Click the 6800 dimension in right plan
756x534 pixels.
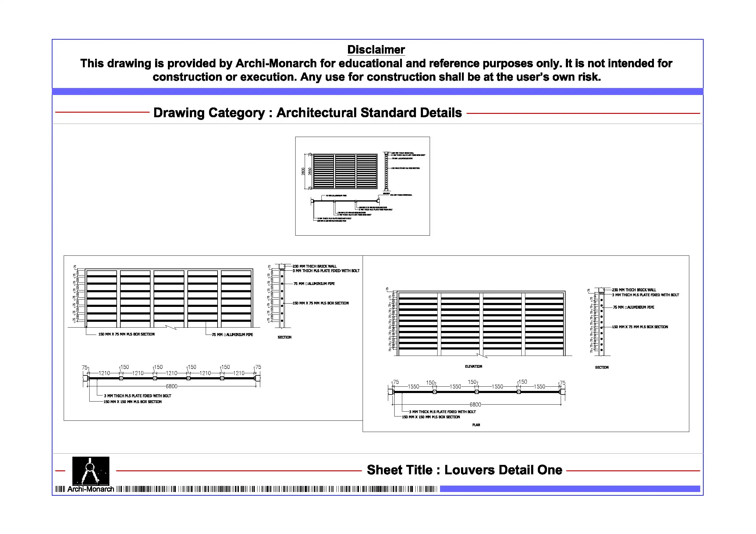pos(475,404)
